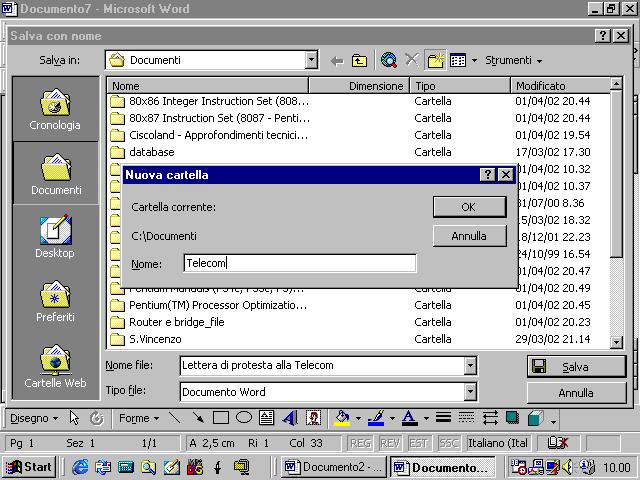Insert WordArt from drawing toolbar

coord(290,418)
